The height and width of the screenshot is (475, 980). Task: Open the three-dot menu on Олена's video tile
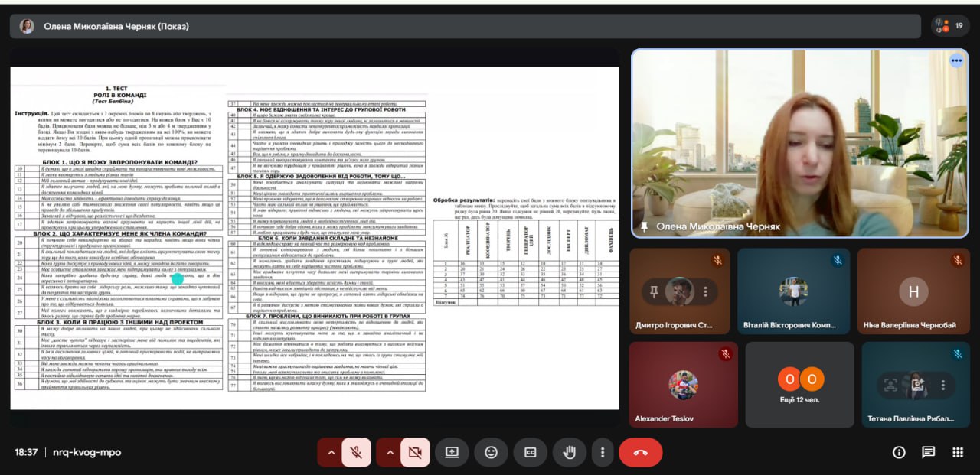(956, 60)
